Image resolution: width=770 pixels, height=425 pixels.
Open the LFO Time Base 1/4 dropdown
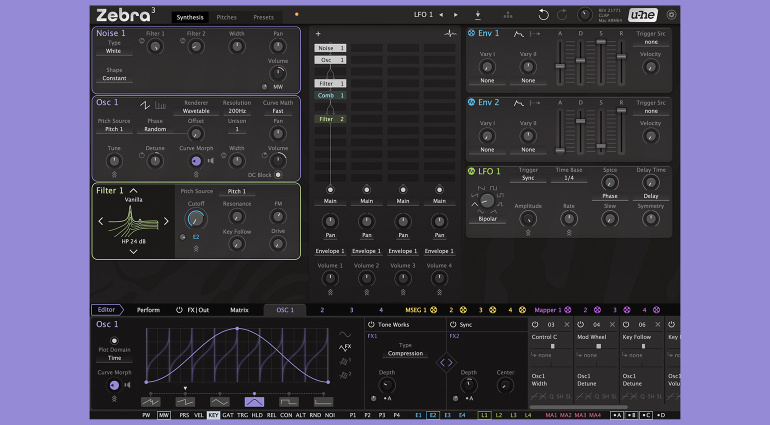pyautogui.click(x=567, y=177)
